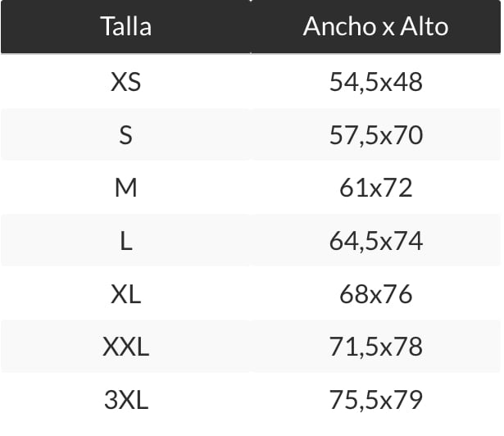Select the 3XL size cell
This screenshot has height=436, width=504.
pyautogui.click(x=125, y=400)
